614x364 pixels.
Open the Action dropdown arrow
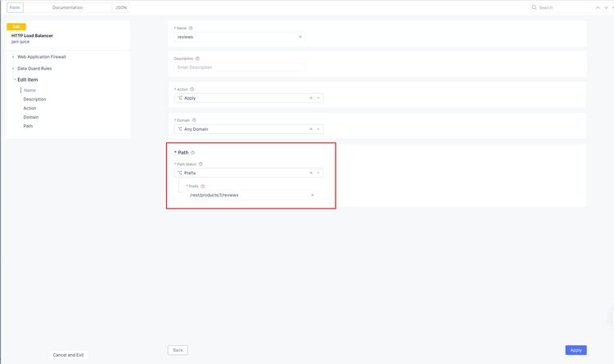(318, 98)
